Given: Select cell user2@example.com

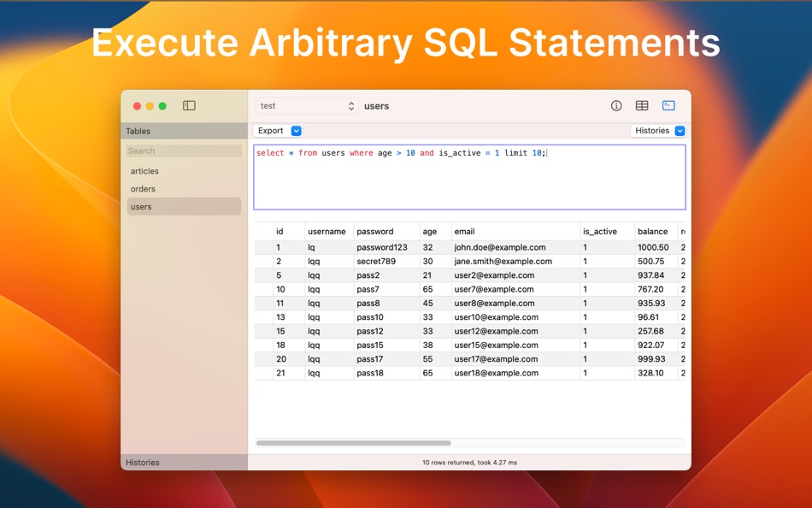Looking at the screenshot, I should click(x=494, y=275).
